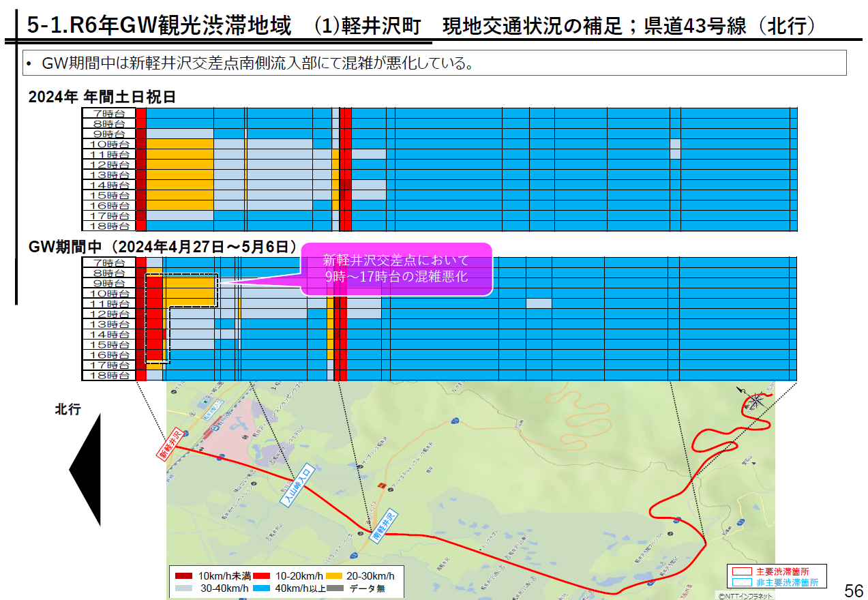Click 16時台 row label in GW期間中 chart

(x=109, y=355)
